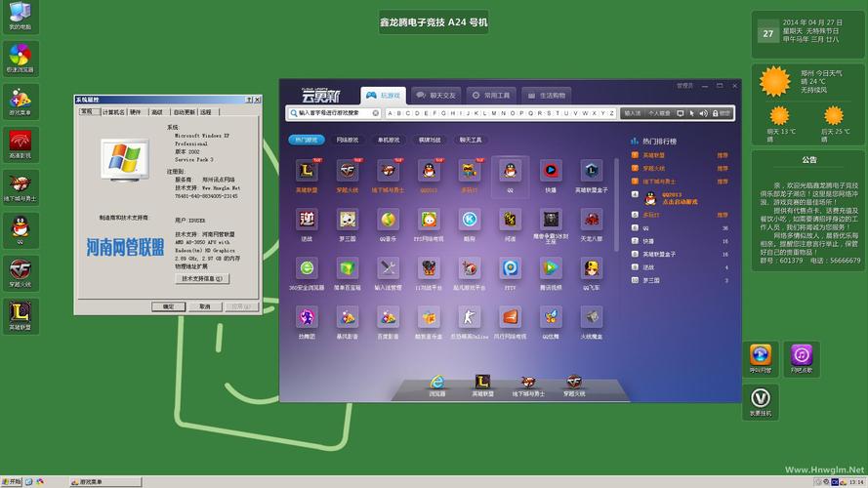Open 计算机名 tab in system properties
The height and width of the screenshot is (488, 868).
(x=113, y=112)
